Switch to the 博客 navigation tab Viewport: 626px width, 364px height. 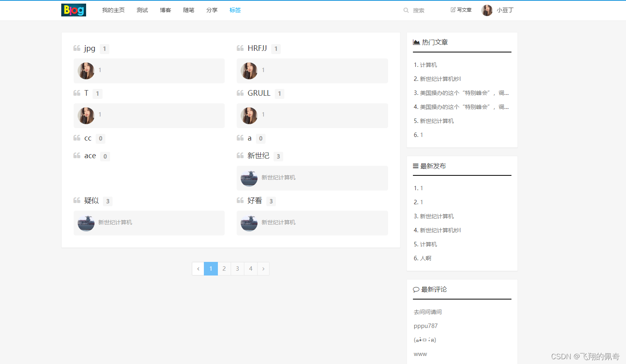165,10
